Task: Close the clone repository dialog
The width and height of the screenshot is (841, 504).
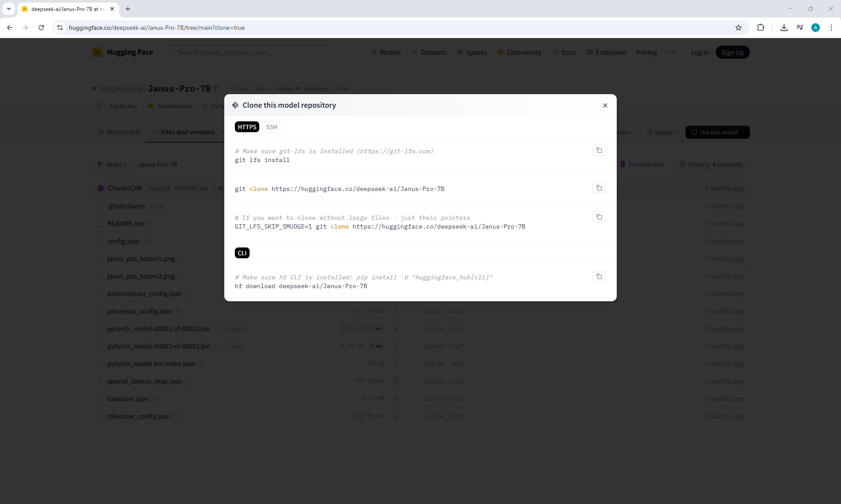Action: click(605, 106)
